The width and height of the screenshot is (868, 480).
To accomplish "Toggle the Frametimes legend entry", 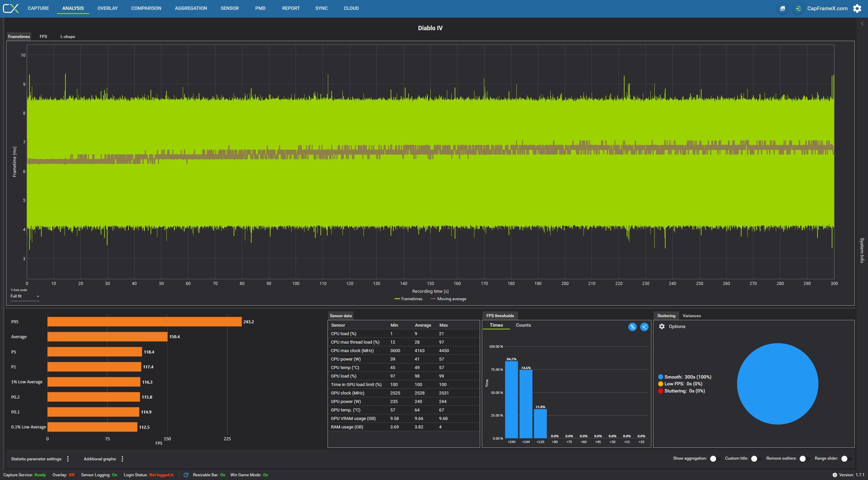I will pyautogui.click(x=409, y=299).
